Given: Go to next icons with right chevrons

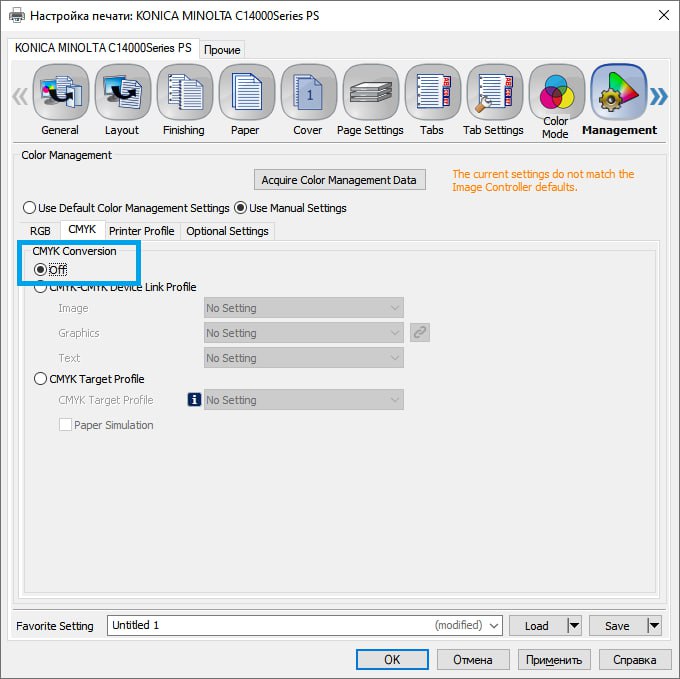Looking at the screenshot, I should coord(658,96).
